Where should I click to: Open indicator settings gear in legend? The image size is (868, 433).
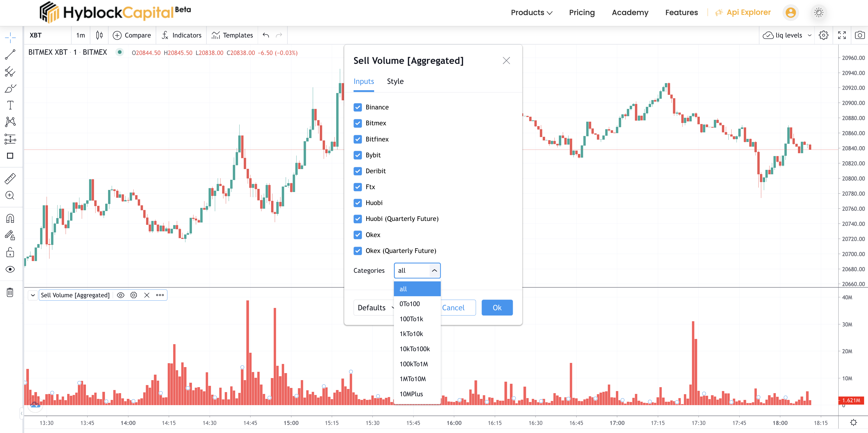coord(134,295)
